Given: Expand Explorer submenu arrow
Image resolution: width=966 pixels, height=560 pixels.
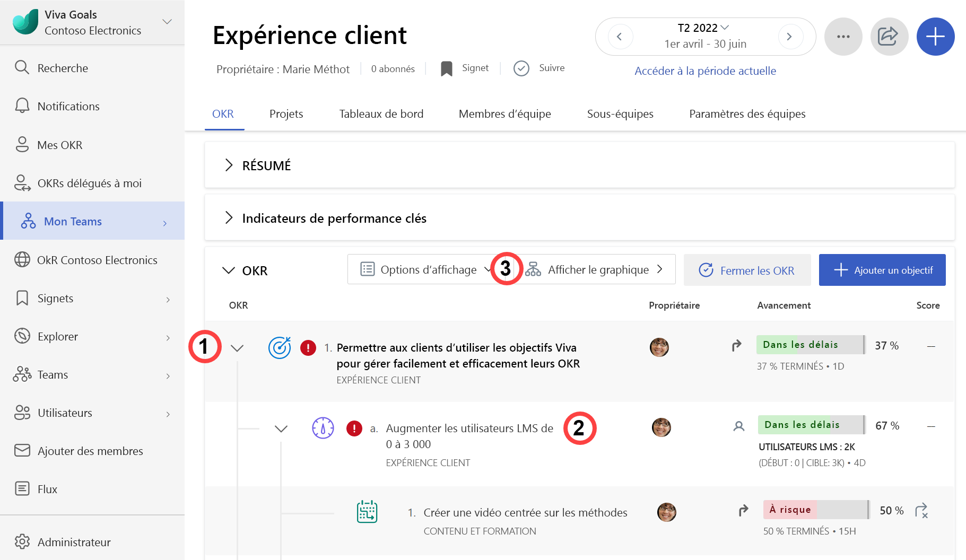Looking at the screenshot, I should [168, 338].
